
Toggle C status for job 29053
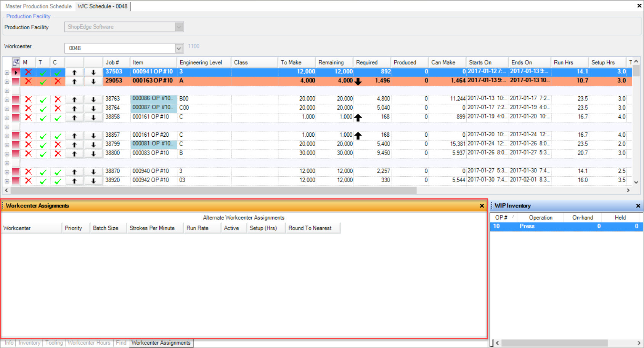click(58, 81)
